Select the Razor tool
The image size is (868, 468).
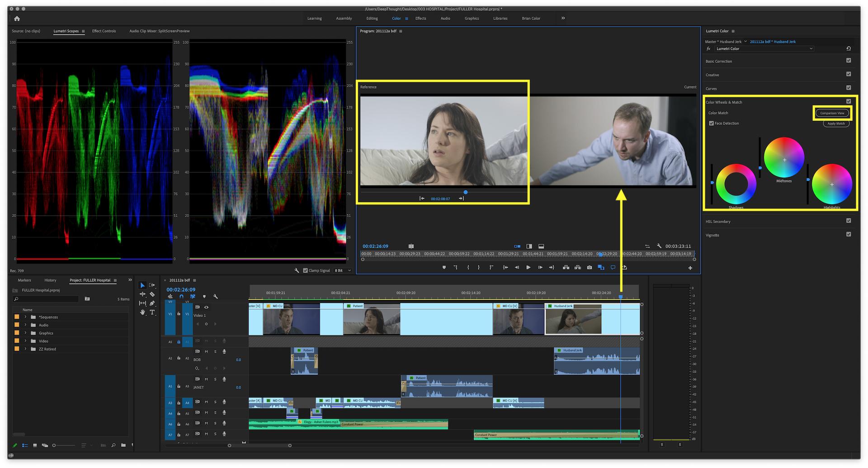152,294
